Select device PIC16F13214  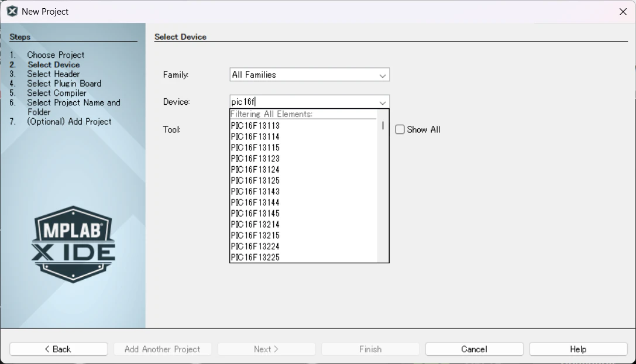click(304, 224)
